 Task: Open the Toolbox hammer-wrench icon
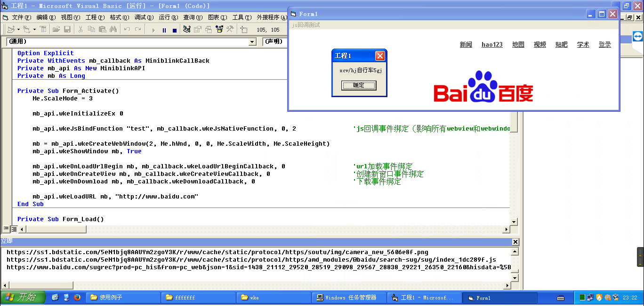coord(230,29)
